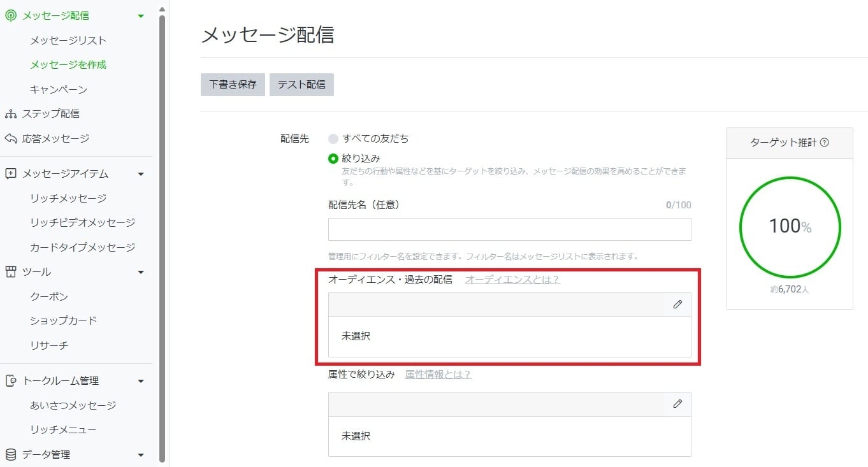Click the pencil icon to edit audience selection
868x467 pixels.
[x=677, y=304]
